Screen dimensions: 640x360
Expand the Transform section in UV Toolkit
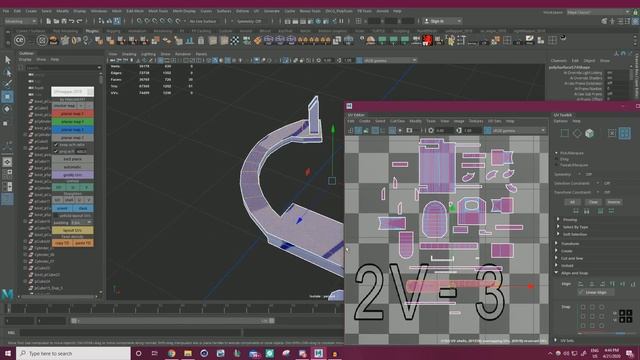(556, 243)
